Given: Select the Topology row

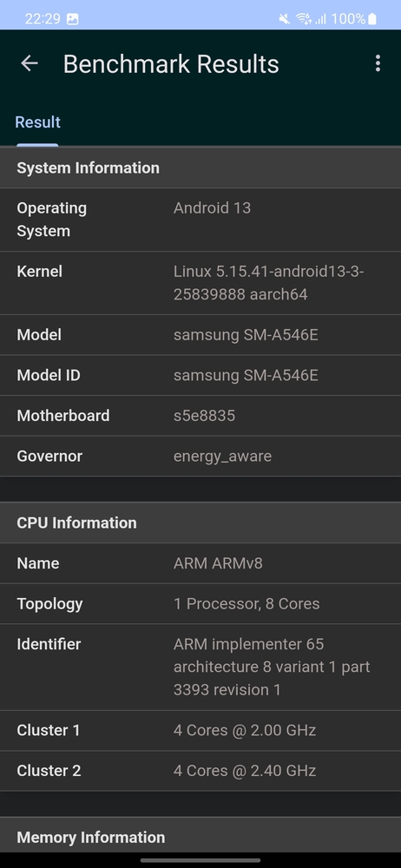Looking at the screenshot, I should coord(200,603).
